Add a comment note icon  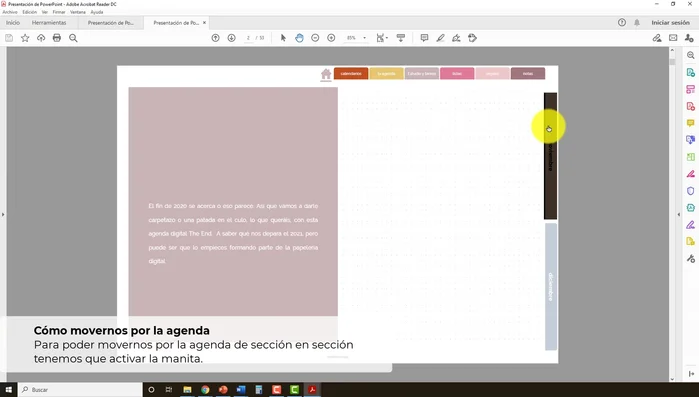424,38
